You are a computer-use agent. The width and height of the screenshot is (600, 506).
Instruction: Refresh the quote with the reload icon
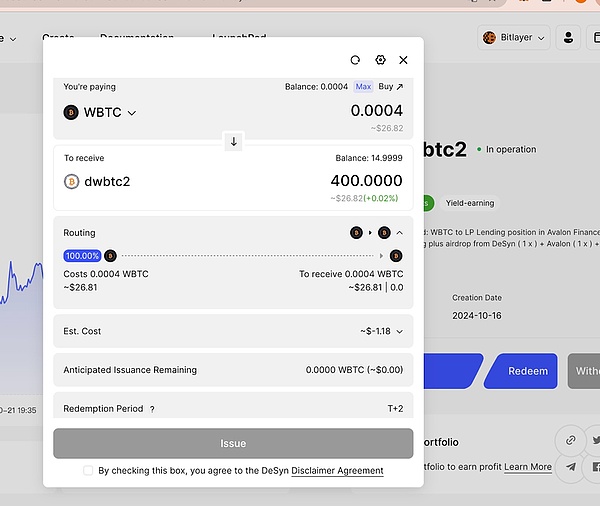pyautogui.click(x=355, y=60)
